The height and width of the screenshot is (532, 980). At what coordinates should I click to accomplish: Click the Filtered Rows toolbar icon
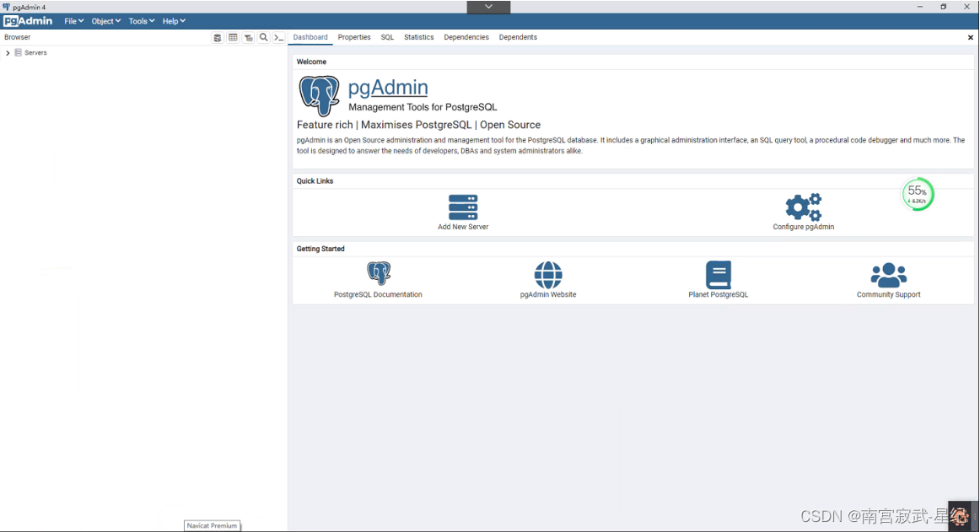(248, 37)
